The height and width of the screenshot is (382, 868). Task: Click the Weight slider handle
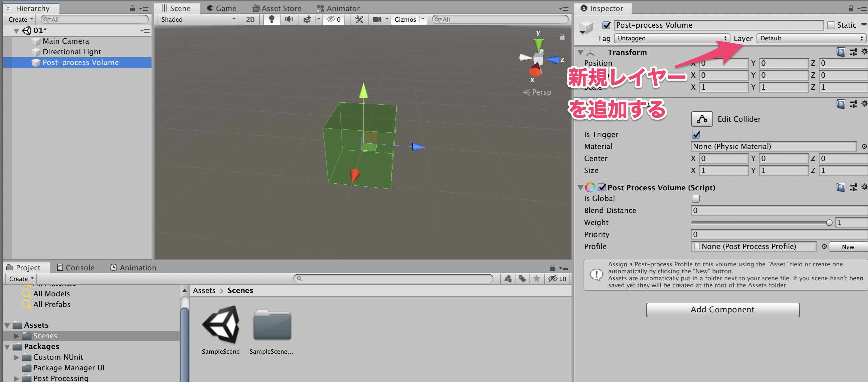point(829,222)
